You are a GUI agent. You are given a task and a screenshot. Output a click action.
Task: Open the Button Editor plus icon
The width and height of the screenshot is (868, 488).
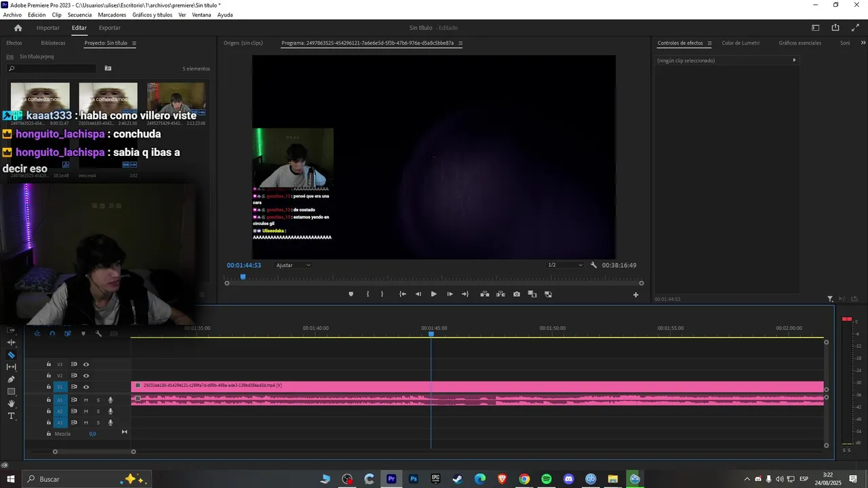pyautogui.click(x=635, y=294)
